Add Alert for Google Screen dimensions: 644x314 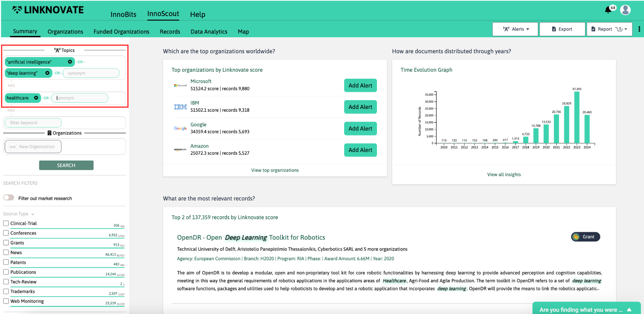coord(360,128)
